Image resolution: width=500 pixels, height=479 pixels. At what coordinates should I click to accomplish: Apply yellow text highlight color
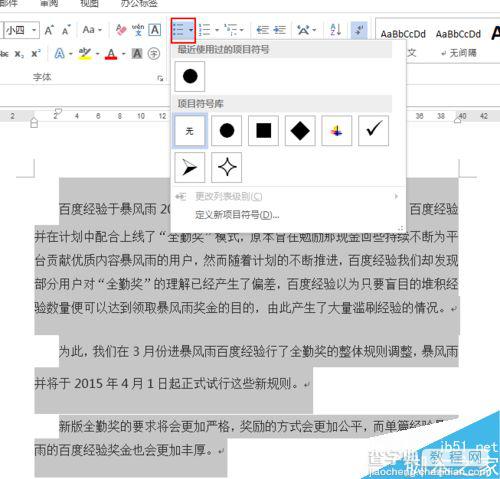85,54
